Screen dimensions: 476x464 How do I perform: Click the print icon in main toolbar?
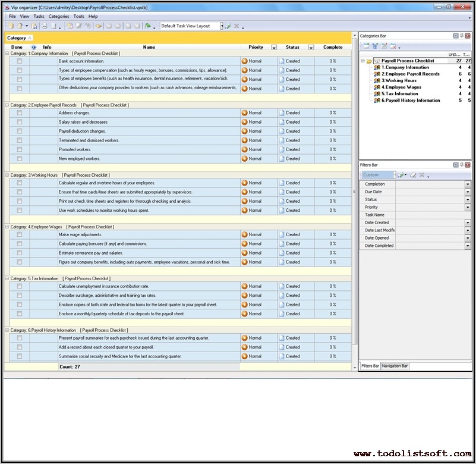(44, 26)
